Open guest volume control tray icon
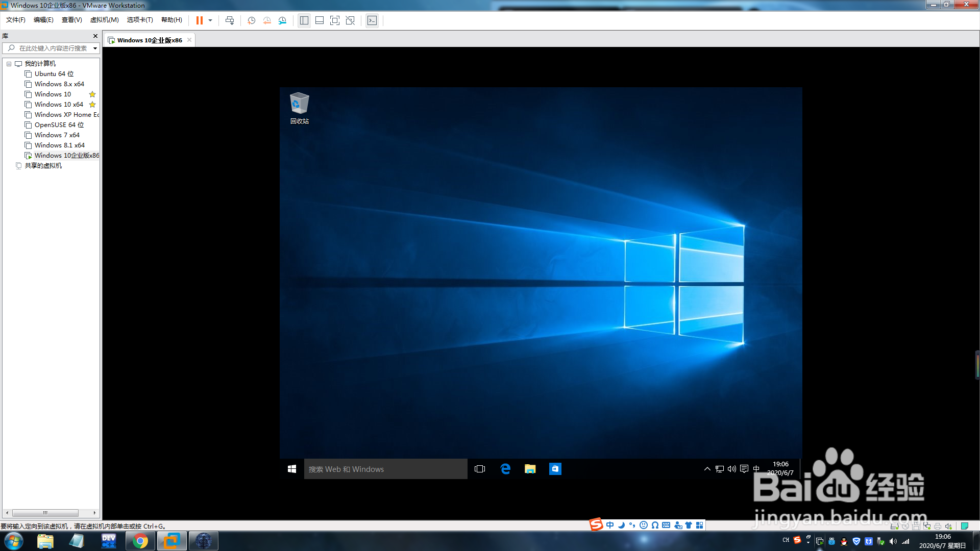 pos(732,469)
